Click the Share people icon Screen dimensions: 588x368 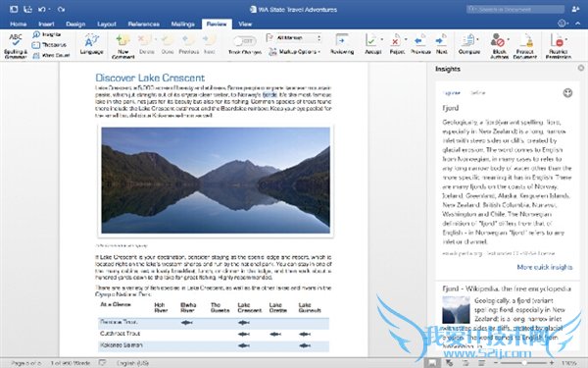(x=575, y=9)
